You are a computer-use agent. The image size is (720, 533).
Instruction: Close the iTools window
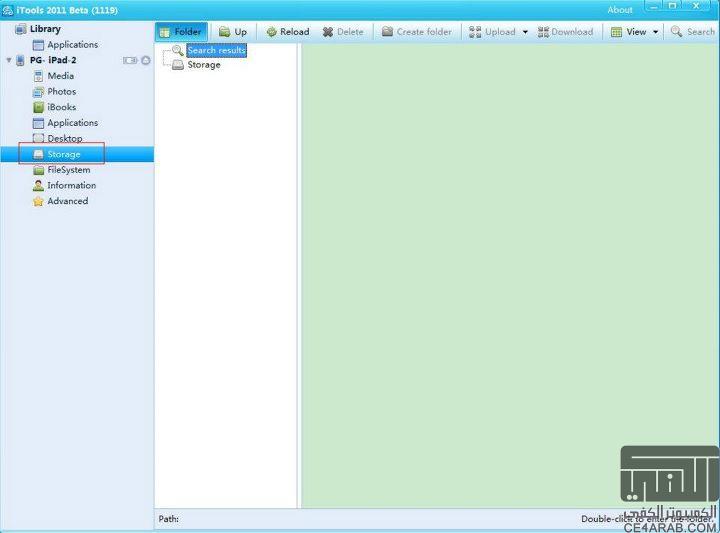(697, 6)
